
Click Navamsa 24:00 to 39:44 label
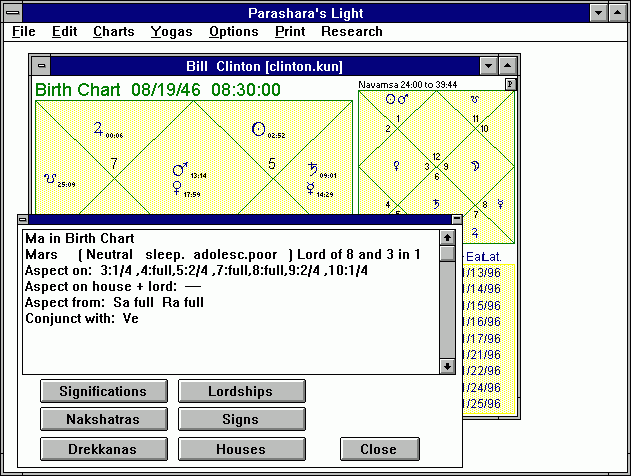[408, 84]
